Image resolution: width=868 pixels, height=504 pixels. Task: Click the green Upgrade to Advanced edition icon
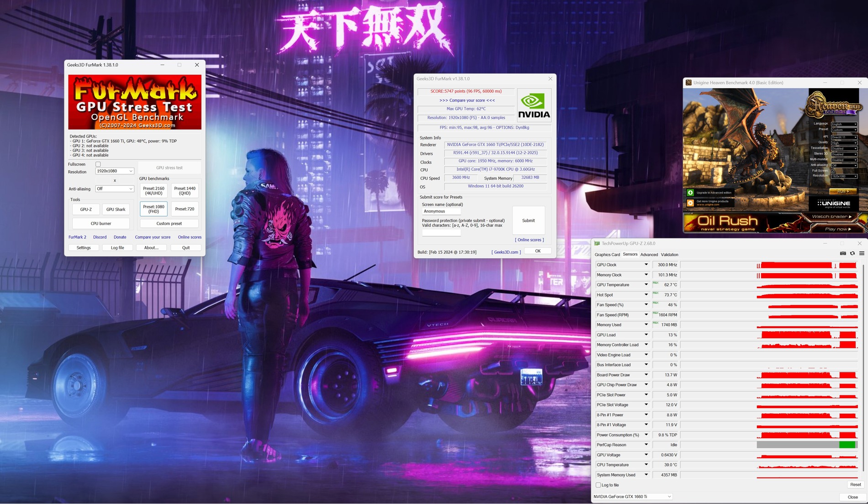tap(690, 193)
